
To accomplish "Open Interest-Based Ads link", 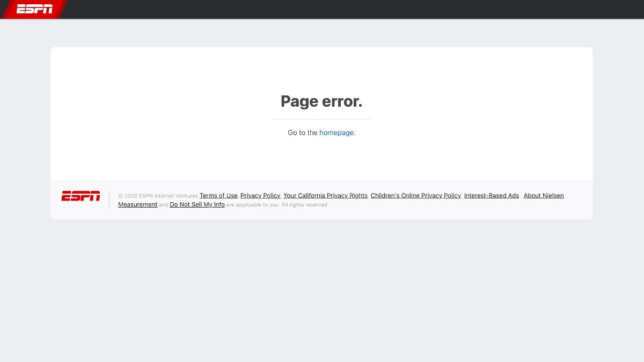I will point(492,196).
